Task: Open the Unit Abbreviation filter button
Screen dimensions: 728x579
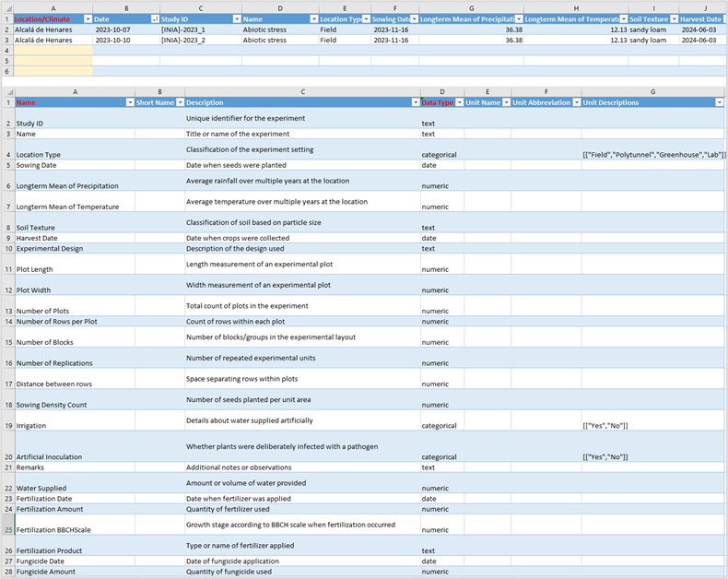Action: pyautogui.click(x=576, y=102)
